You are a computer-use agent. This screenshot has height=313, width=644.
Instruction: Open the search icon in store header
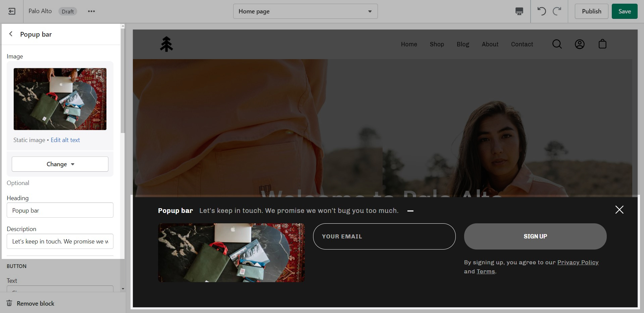coord(557,44)
